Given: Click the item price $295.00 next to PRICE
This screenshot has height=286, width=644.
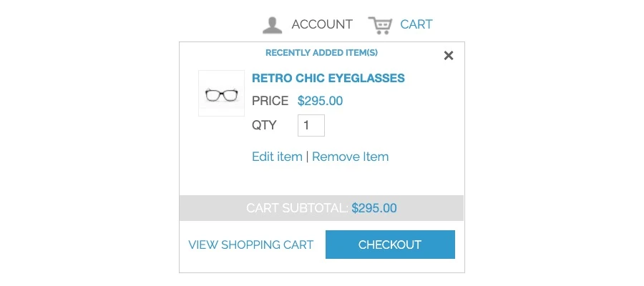Looking at the screenshot, I should (320, 101).
